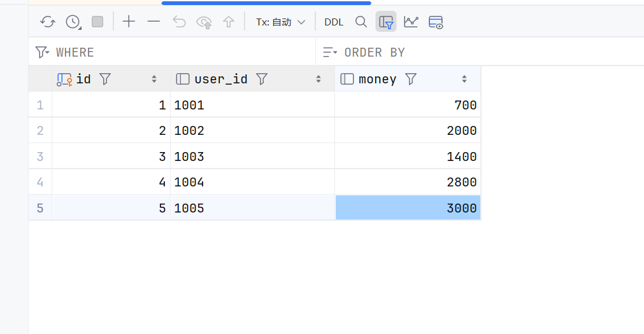
Task: Select row number 5 header
Action: [x=40, y=208]
